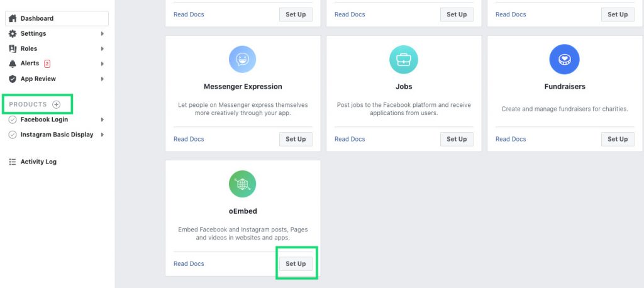Click the App Review shield icon
This screenshot has height=288, width=644.
pos(13,79)
